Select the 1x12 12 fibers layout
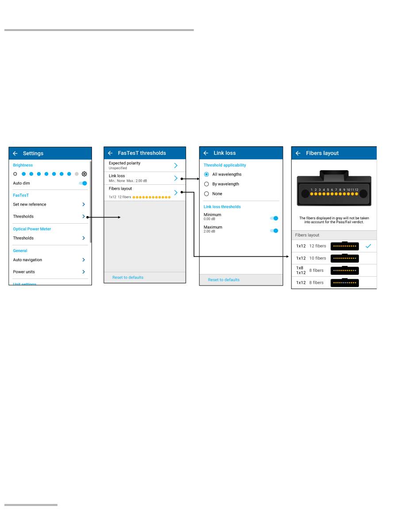Viewport: 420px width, 522px height. coord(334,246)
